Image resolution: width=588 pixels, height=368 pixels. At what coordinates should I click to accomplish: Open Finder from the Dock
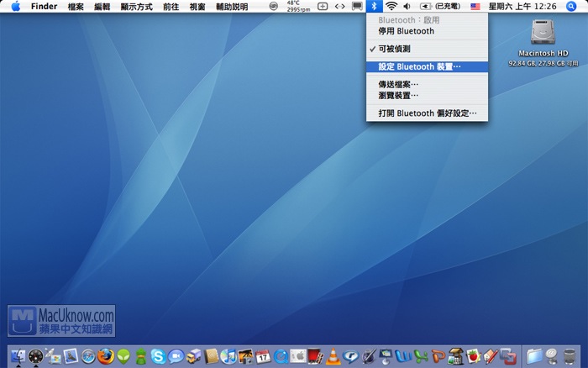(x=18, y=356)
